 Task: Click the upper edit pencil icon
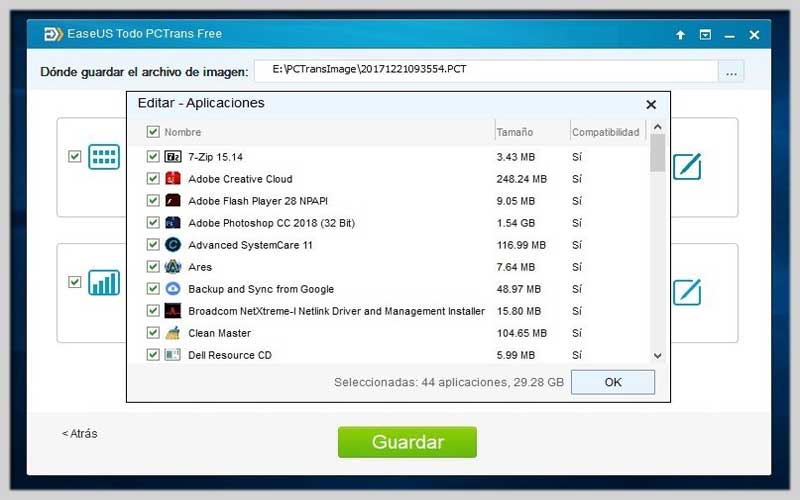(x=687, y=166)
